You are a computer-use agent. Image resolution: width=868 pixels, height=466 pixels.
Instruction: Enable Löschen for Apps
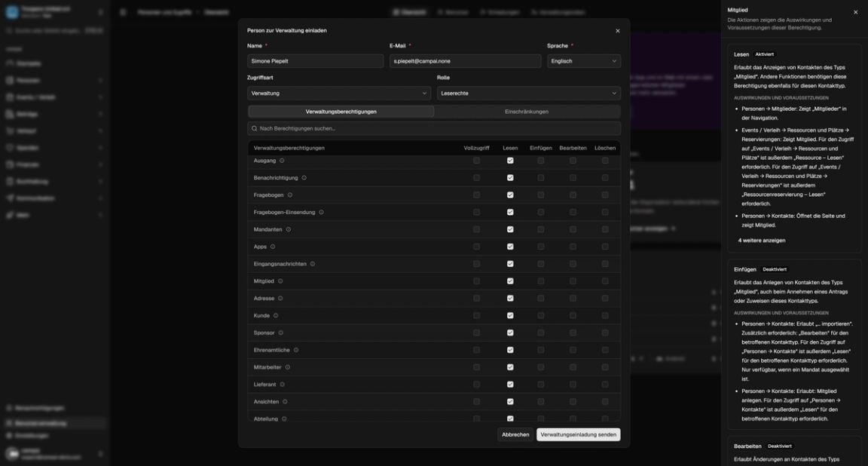click(x=605, y=247)
